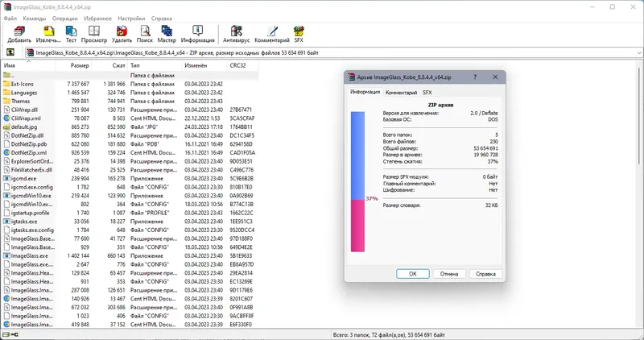Click the default.jpg file icon
The image size is (644, 340).
coord(6,127)
